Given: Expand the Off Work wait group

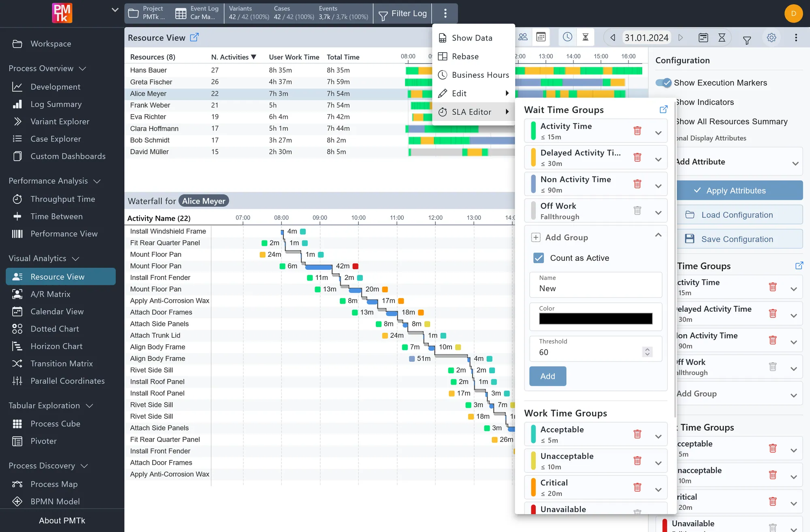Looking at the screenshot, I should coord(658,212).
